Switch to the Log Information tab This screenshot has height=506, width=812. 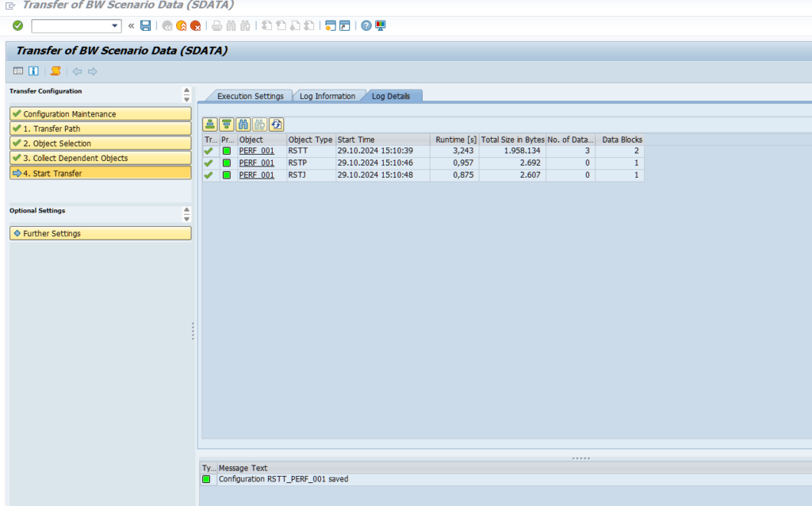(327, 96)
